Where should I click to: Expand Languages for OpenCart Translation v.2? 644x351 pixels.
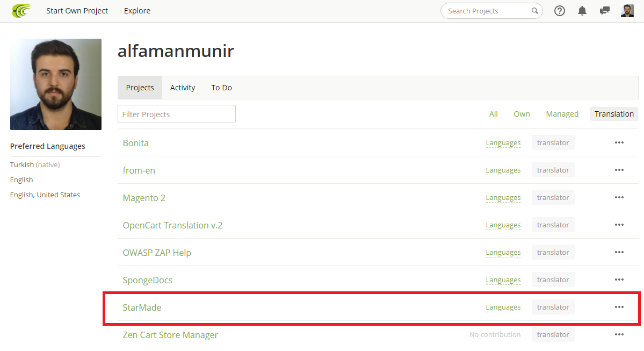503,225
